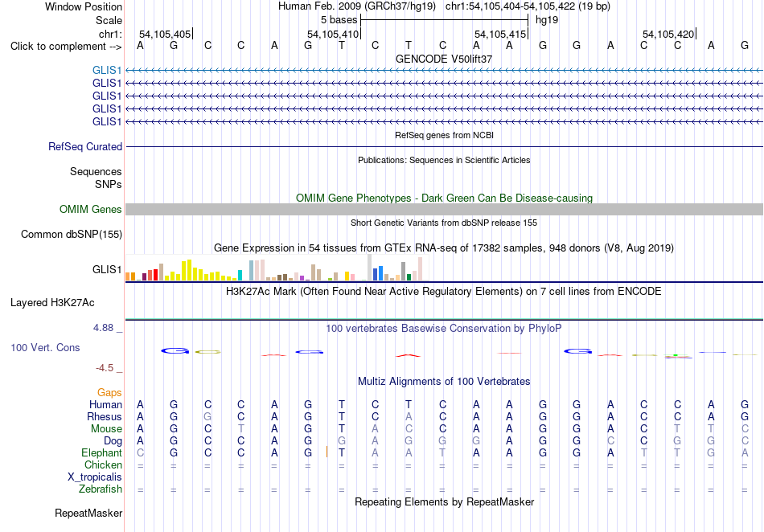Image resolution: width=764 pixels, height=532 pixels.
Task: Click the 54,105,415 coordinate marker
Action: 500,34
